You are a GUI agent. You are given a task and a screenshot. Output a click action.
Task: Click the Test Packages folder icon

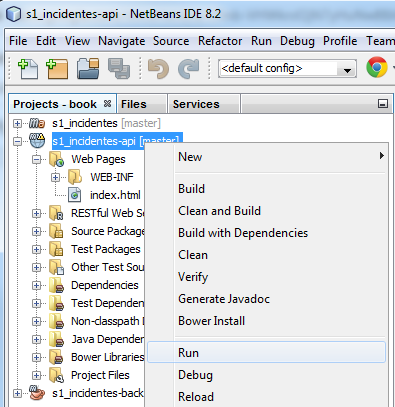[56, 249]
